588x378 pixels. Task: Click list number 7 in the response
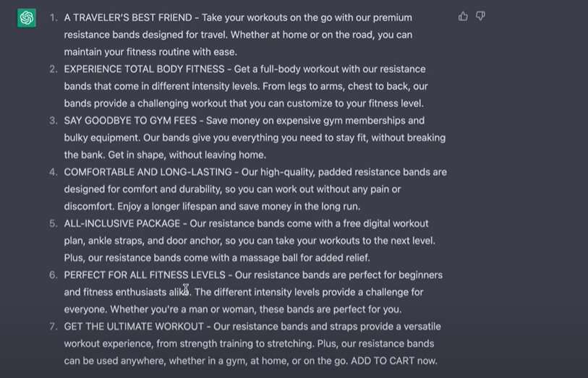point(53,327)
